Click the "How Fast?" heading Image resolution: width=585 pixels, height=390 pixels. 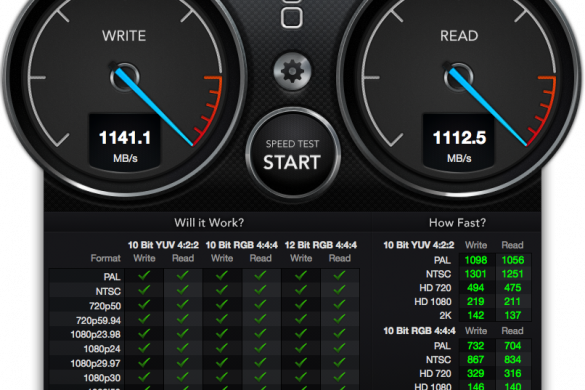coord(457,223)
